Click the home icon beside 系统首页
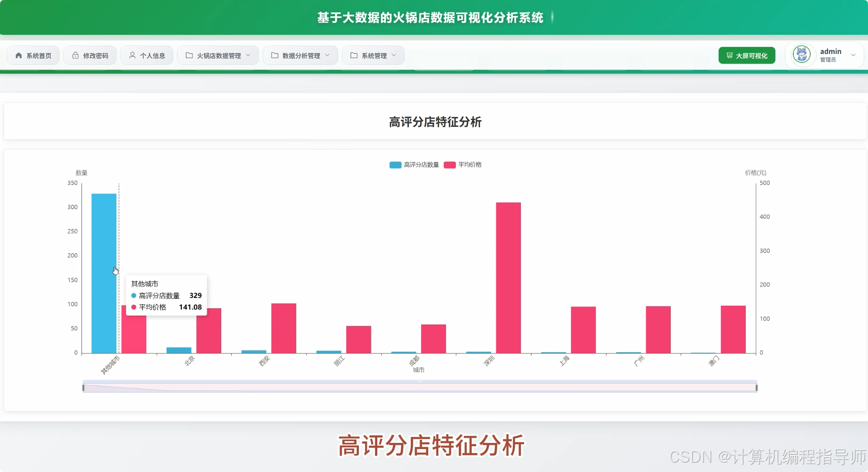 (x=19, y=55)
